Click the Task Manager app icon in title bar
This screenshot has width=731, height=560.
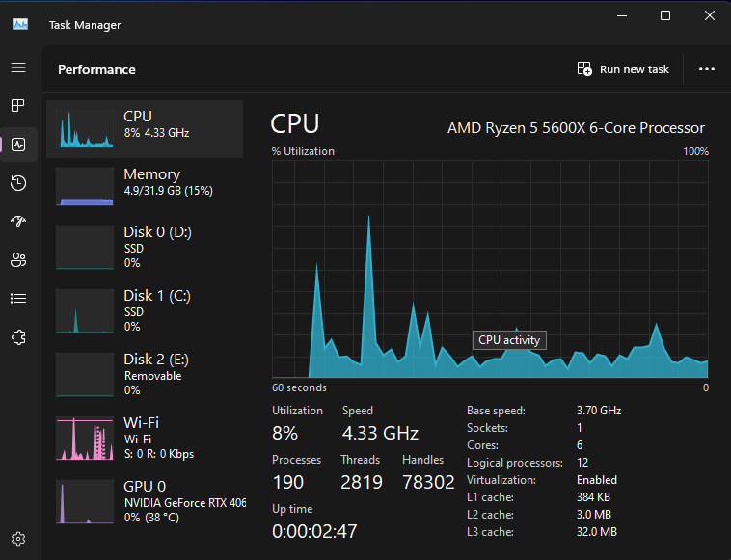pyautogui.click(x=20, y=24)
